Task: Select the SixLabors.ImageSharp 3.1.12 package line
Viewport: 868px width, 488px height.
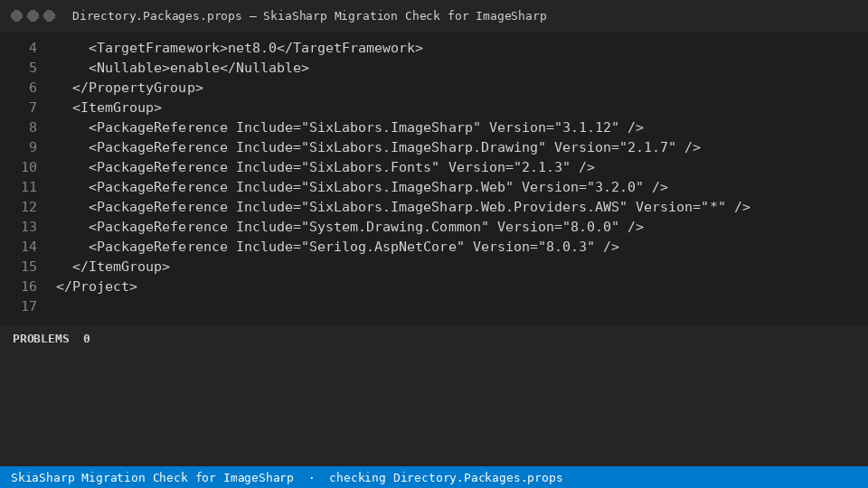Action: point(366,127)
